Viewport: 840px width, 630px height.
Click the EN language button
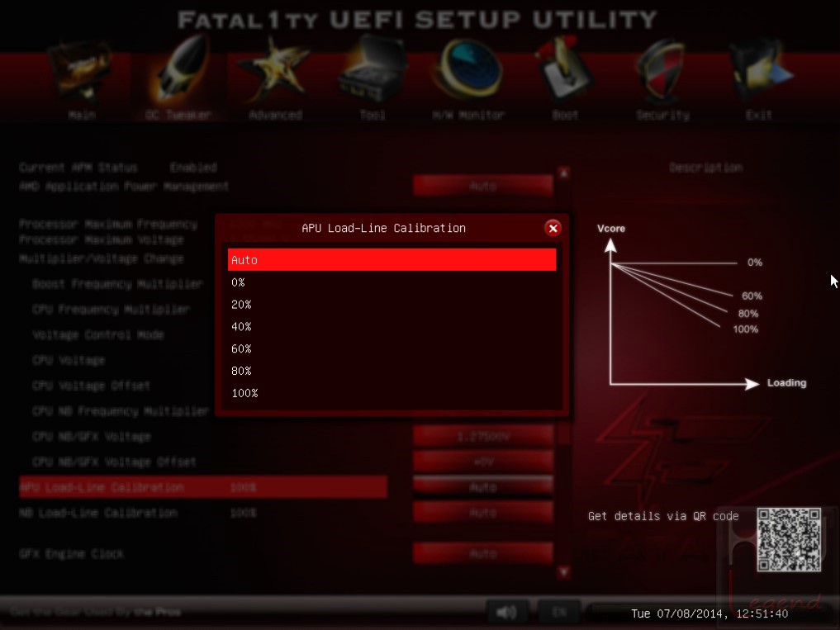(x=559, y=612)
